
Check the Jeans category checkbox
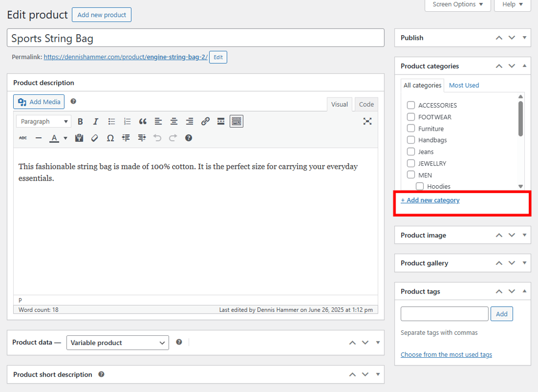(x=411, y=152)
